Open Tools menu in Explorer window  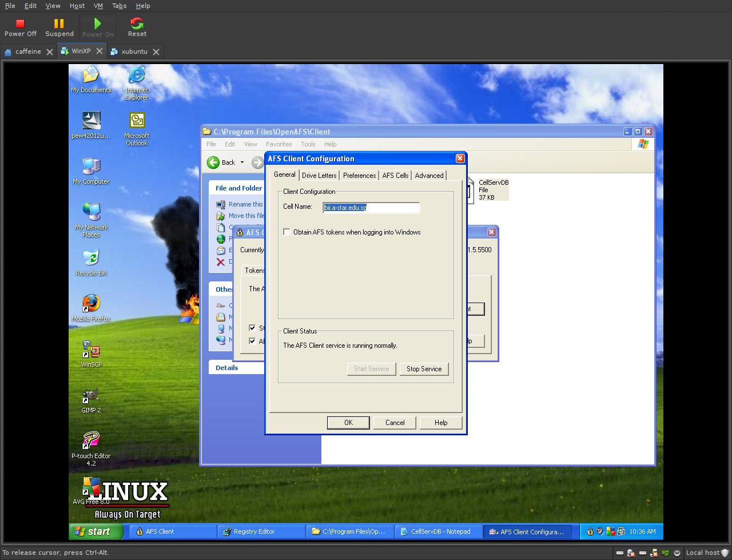[308, 144]
